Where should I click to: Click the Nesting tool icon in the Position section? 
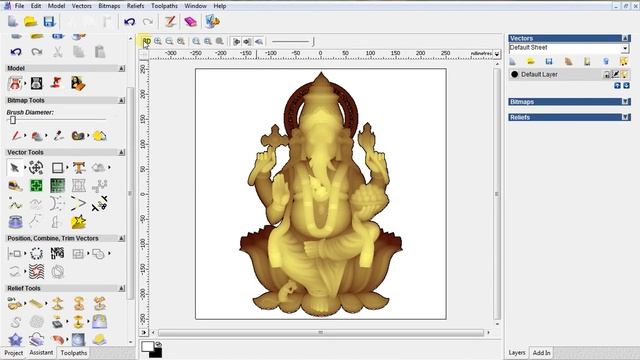57,253
